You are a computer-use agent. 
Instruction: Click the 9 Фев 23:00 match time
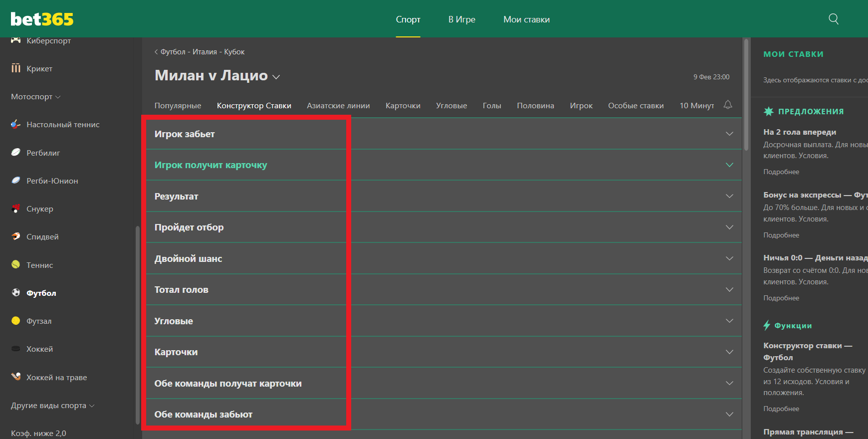point(711,77)
